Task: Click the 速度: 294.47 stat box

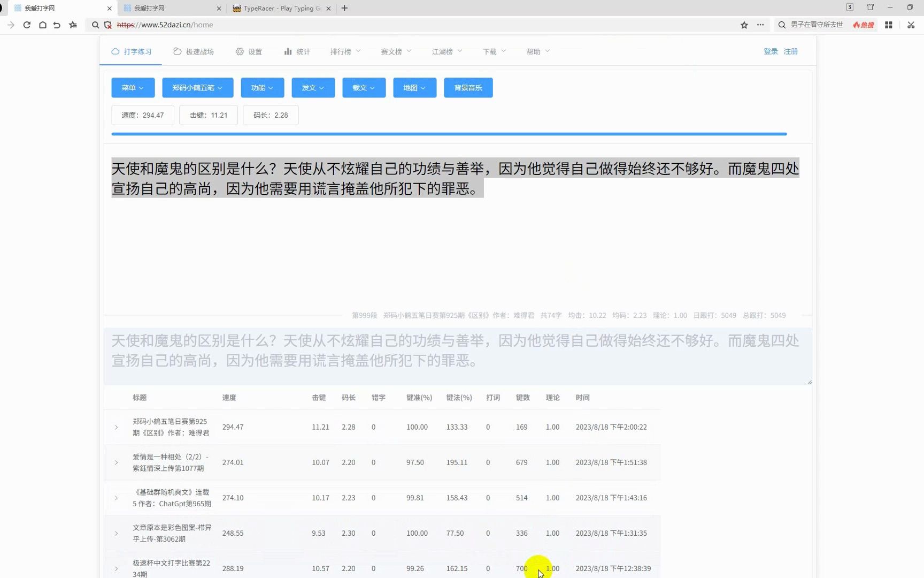Action: click(x=143, y=115)
